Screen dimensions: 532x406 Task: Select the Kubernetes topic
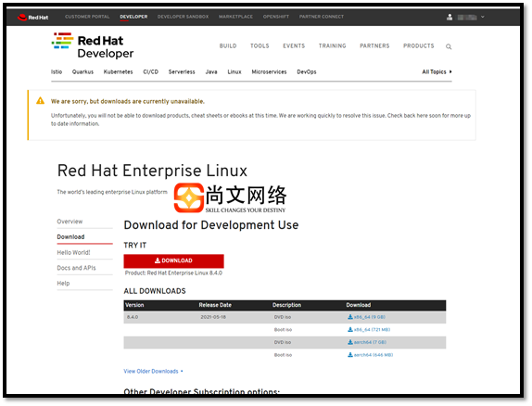pyautogui.click(x=118, y=72)
